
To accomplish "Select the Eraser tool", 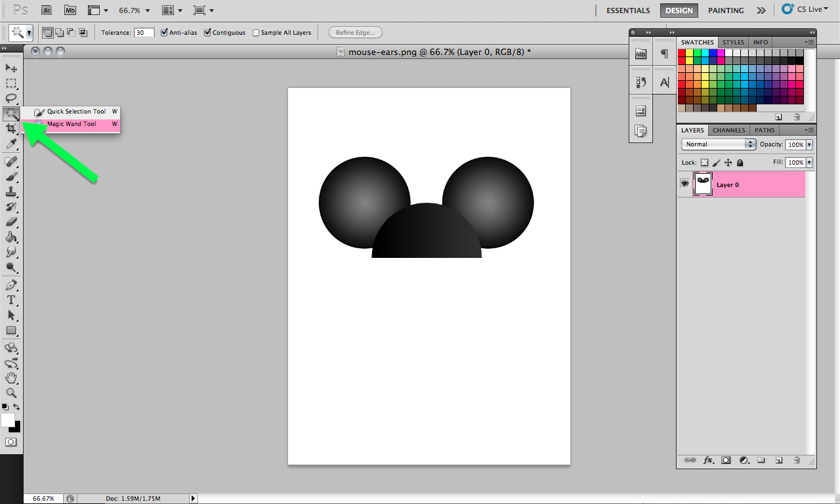I will point(11,222).
